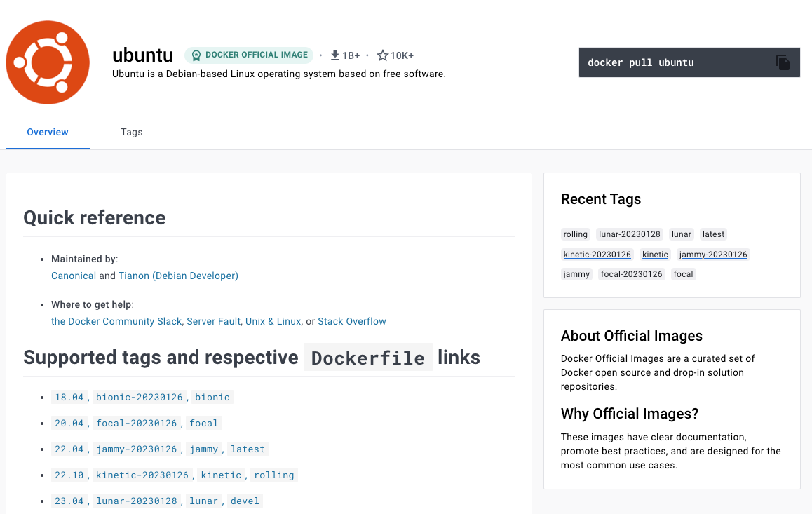This screenshot has height=514, width=812.
Task: Click the 1B+ downloads count
Action: coord(351,55)
